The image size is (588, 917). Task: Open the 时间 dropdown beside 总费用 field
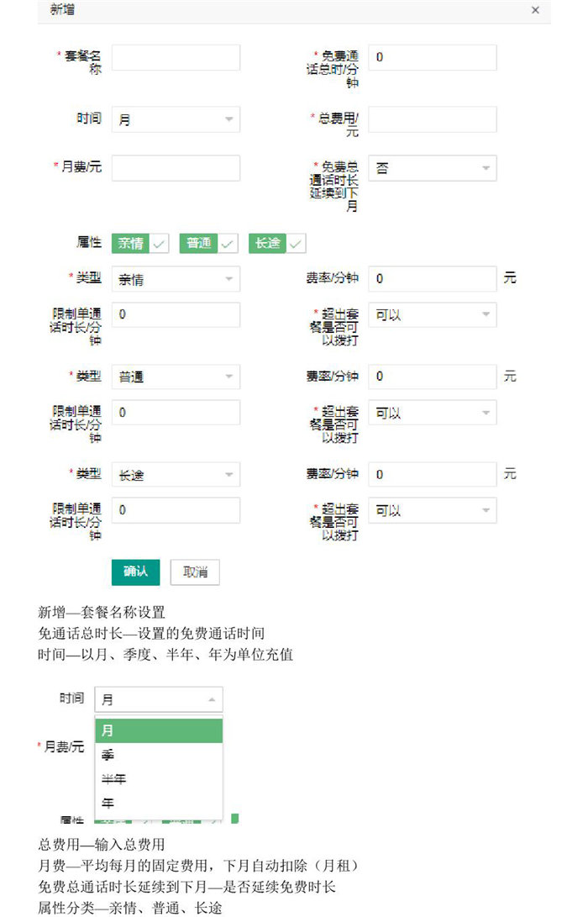[176, 120]
